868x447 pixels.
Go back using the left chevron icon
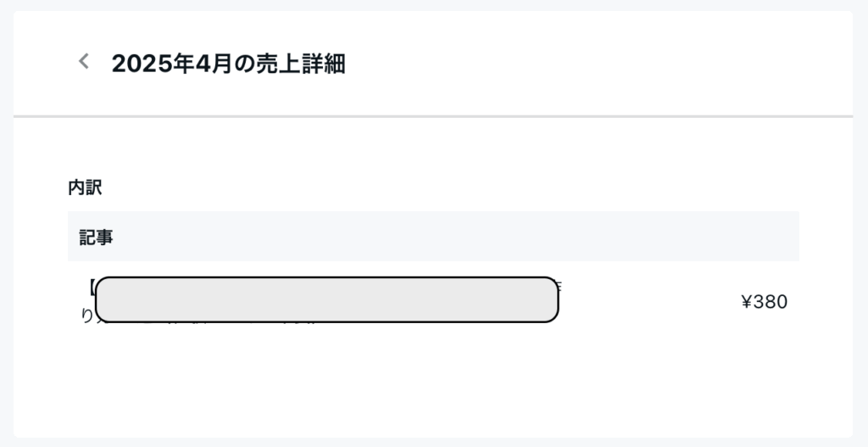pos(84,61)
